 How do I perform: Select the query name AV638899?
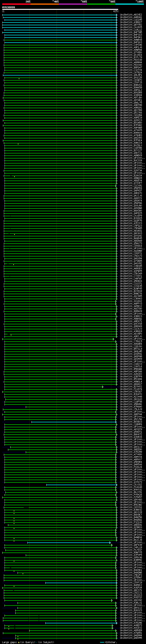coord(8,8)
